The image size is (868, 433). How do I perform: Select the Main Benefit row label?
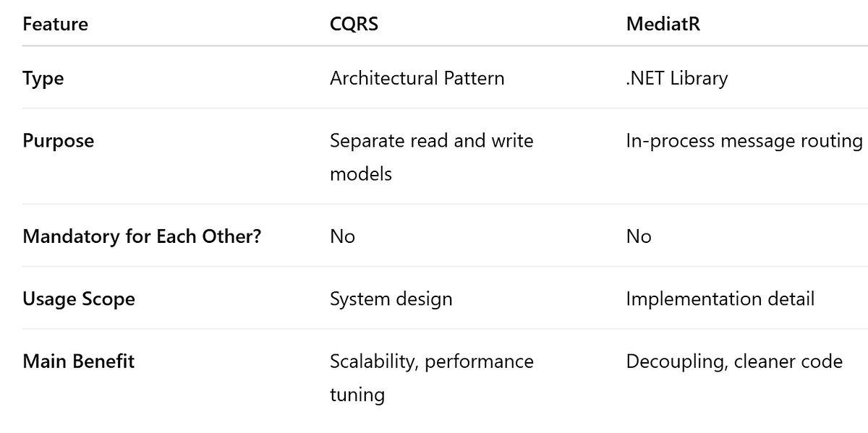(x=78, y=361)
